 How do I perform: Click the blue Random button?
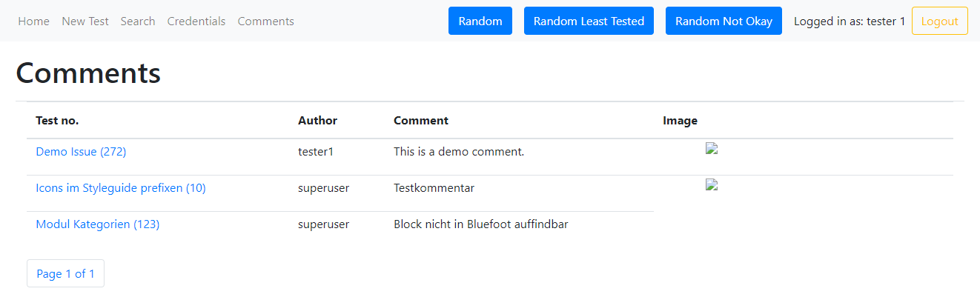480,21
